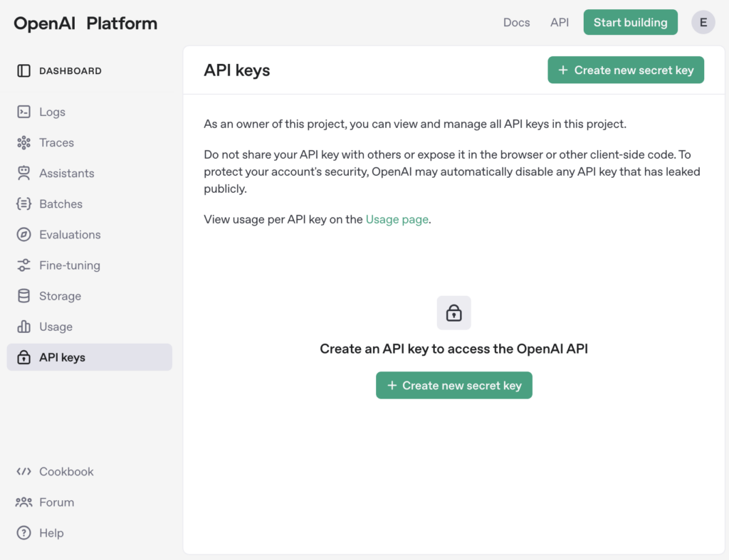
Task: Click top-right Create new secret key button
Action: tap(626, 70)
